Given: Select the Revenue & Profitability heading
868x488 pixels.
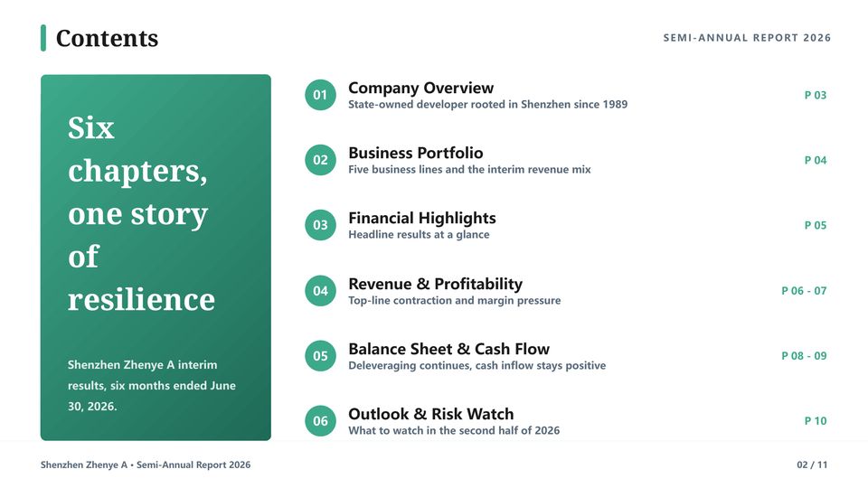Looking at the screenshot, I should [x=435, y=284].
